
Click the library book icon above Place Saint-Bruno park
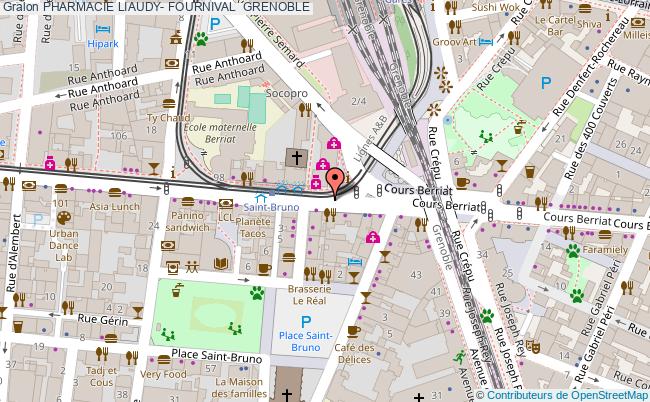tap(221, 264)
